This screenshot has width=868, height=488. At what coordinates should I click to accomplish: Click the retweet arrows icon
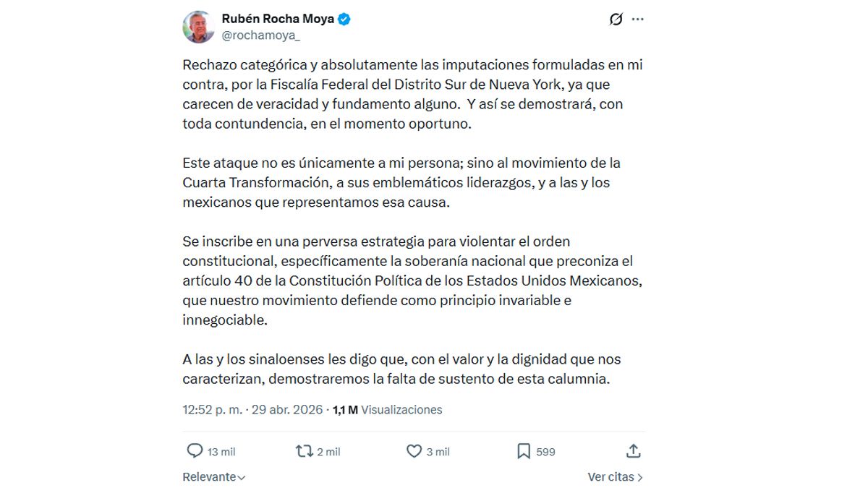[x=304, y=451]
